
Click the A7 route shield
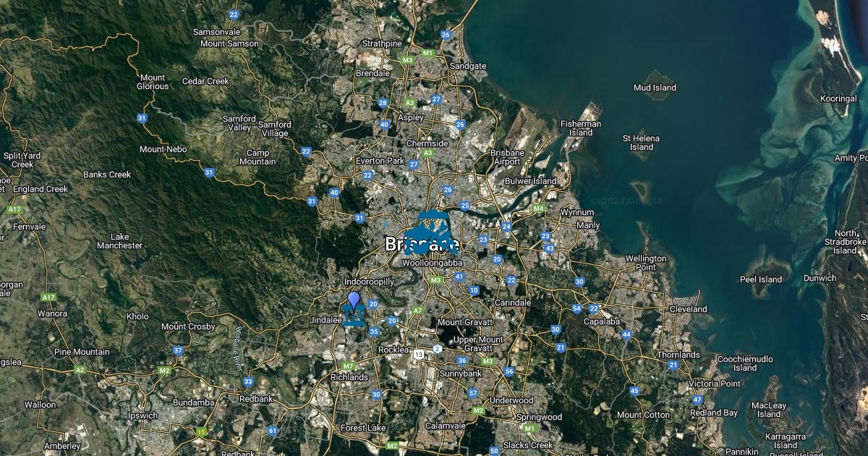tap(417, 311)
